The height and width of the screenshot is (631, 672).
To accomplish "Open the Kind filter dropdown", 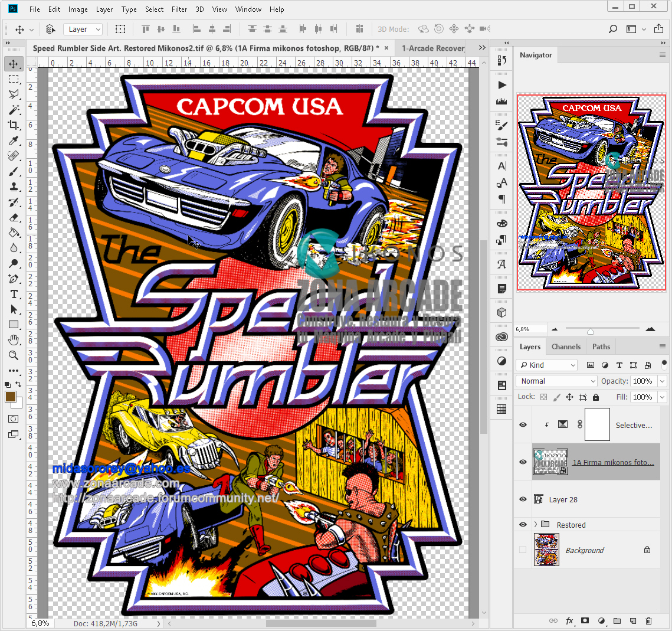I will [x=546, y=365].
